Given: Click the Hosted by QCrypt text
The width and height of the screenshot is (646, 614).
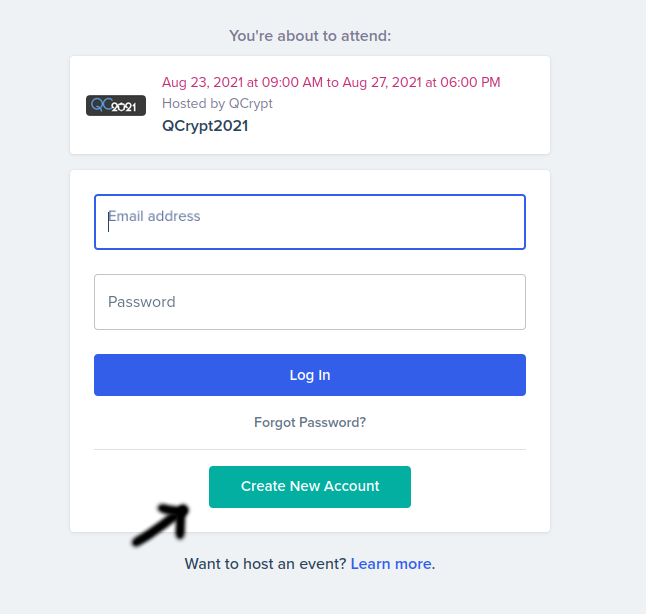Looking at the screenshot, I should [x=217, y=103].
